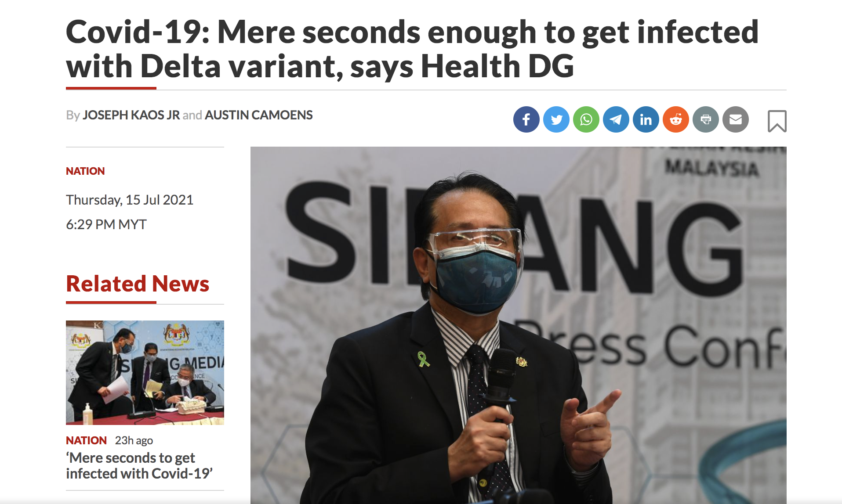Share via Telegram icon
The image size is (842, 504).
coord(616,119)
